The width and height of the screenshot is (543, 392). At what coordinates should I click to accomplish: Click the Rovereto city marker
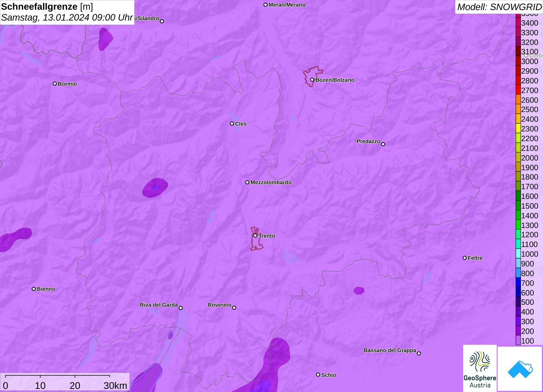click(234, 308)
